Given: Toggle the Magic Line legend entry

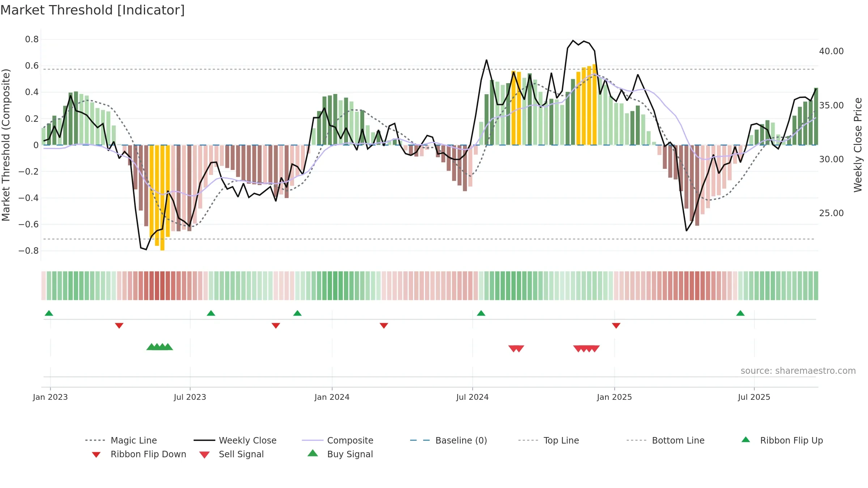Looking at the screenshot, I should tap(121, 440).
